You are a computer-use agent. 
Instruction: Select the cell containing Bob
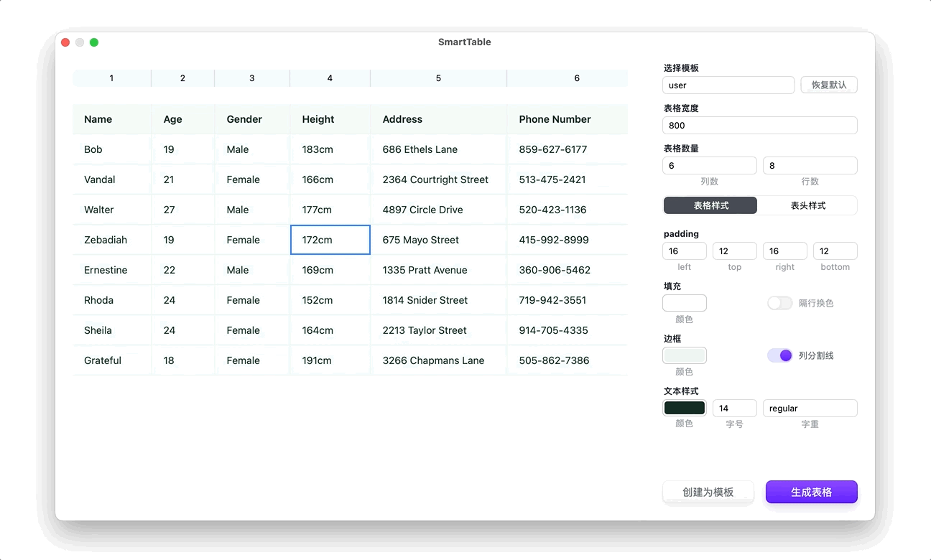112,149
